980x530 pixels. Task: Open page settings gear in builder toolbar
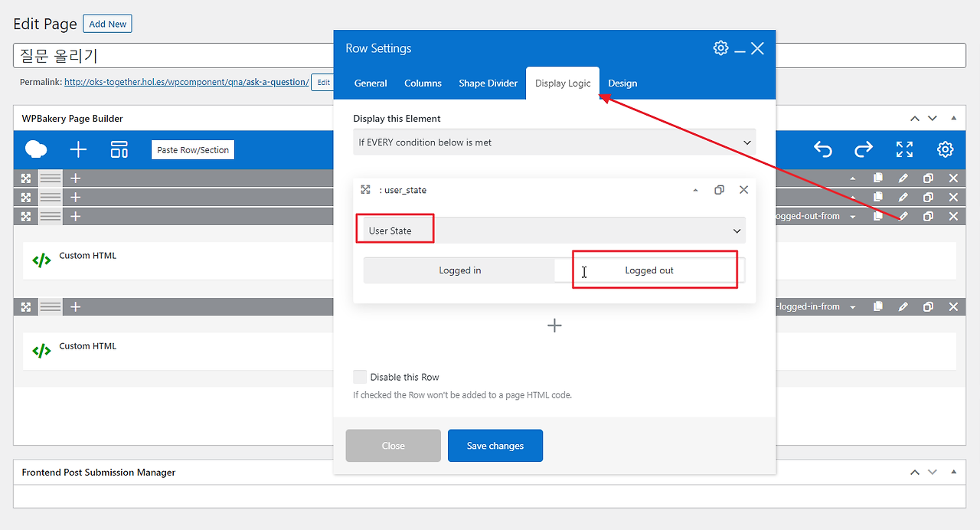coord(946,149)
